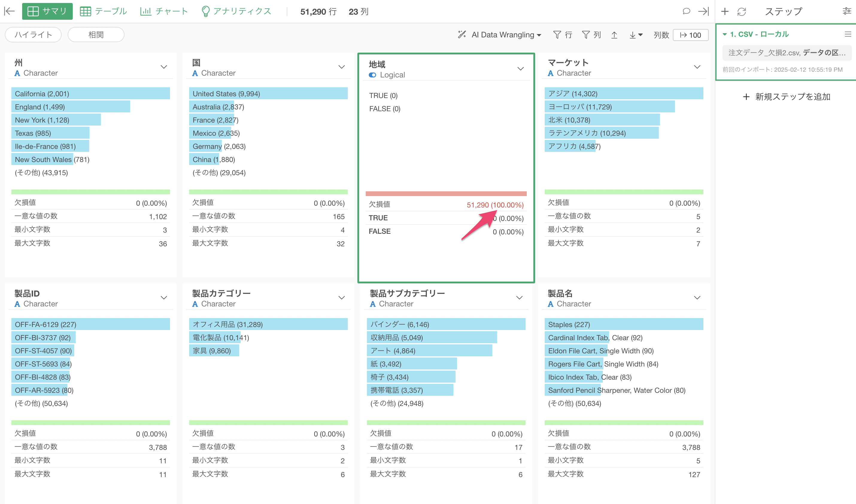Click the red missing-value bar for 地域
Viewport: 856px width, 504px height.
tap(446, 194)
